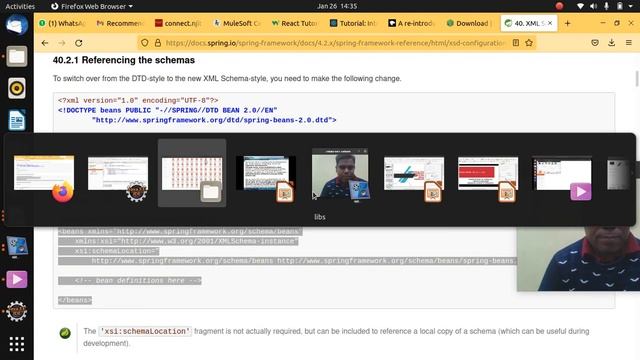Select the gear app window in switcher
Image resolution: width=640 pixels, height=360 pixels.
[118, 173]
